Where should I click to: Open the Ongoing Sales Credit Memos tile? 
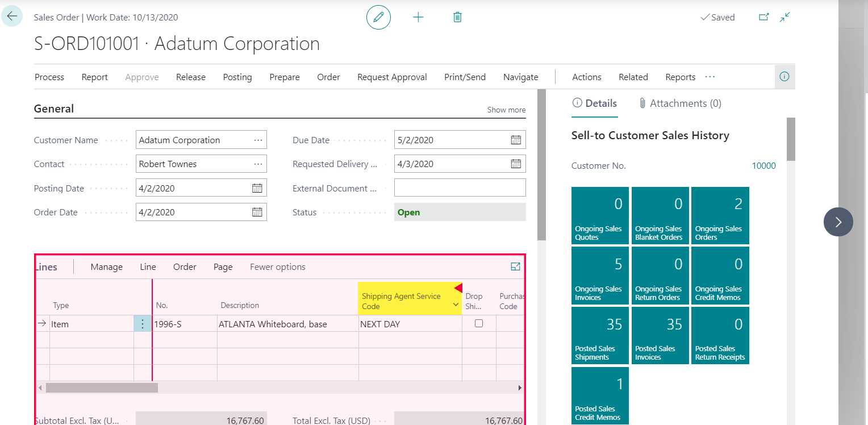click(720, 276)
